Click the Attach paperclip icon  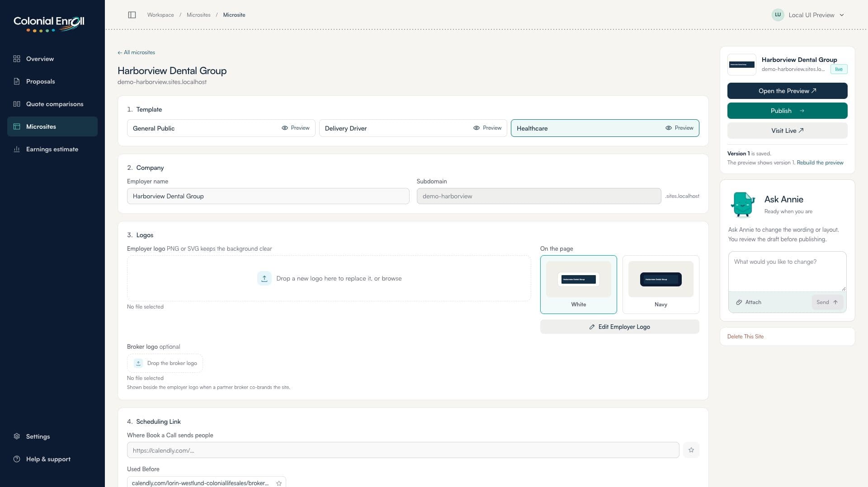739,302
